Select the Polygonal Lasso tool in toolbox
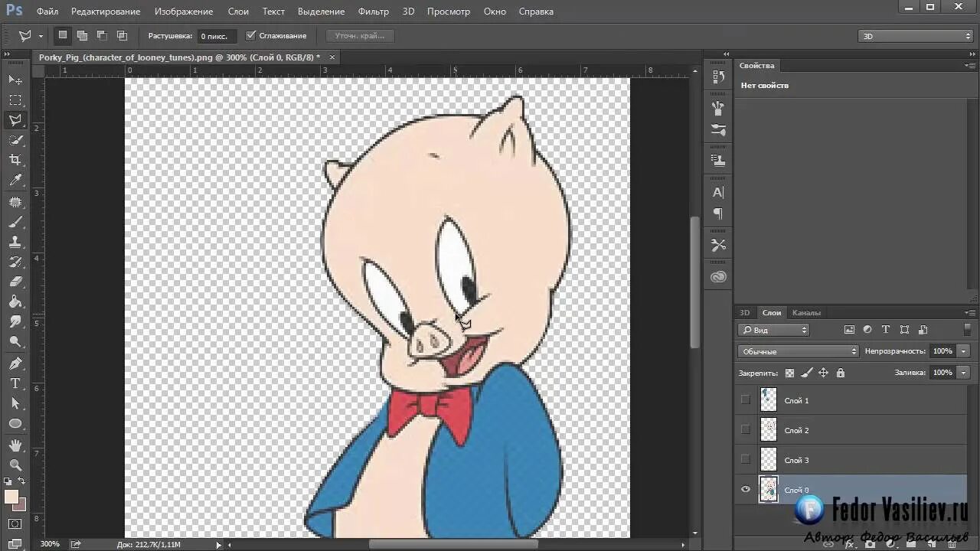The height and width of the screenshot is (551, 980). [15, 120]
